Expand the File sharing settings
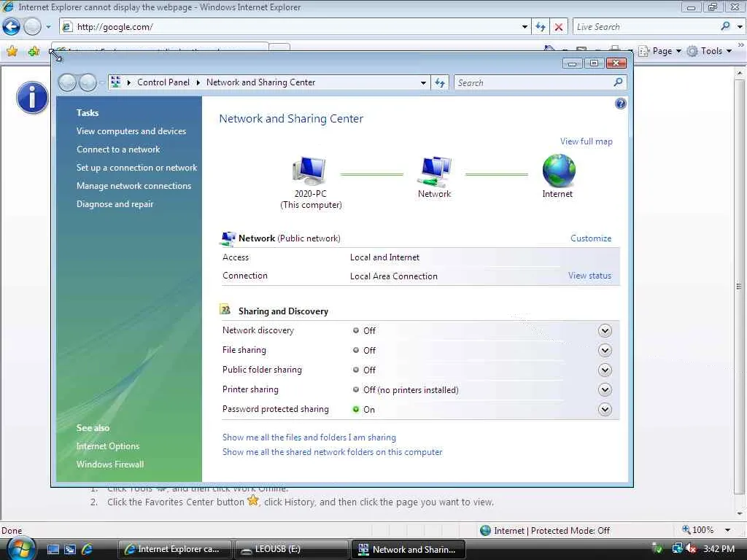 (x=605, y=351)
